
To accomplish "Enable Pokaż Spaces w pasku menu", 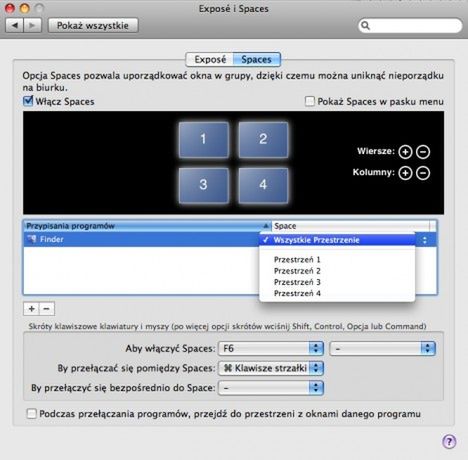I will [310, 101].
